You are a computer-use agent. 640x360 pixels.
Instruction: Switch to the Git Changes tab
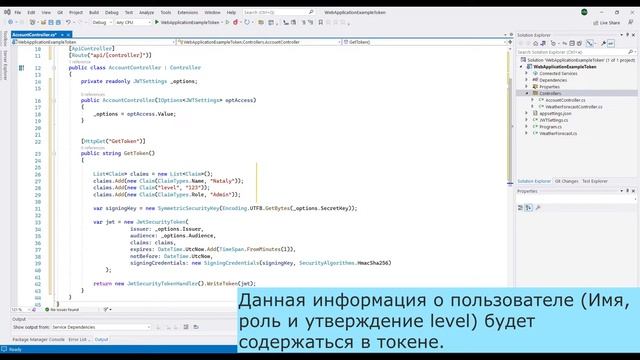click(566, 181)
